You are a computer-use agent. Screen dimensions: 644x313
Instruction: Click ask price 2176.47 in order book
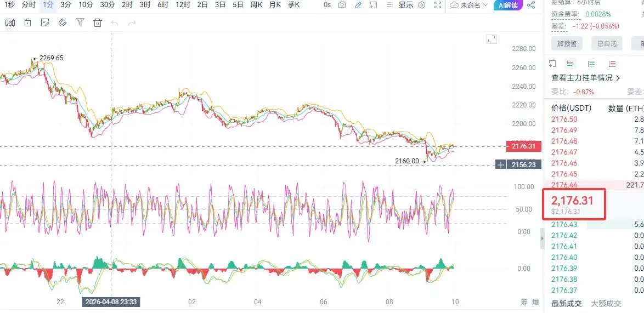pos(564,152)
